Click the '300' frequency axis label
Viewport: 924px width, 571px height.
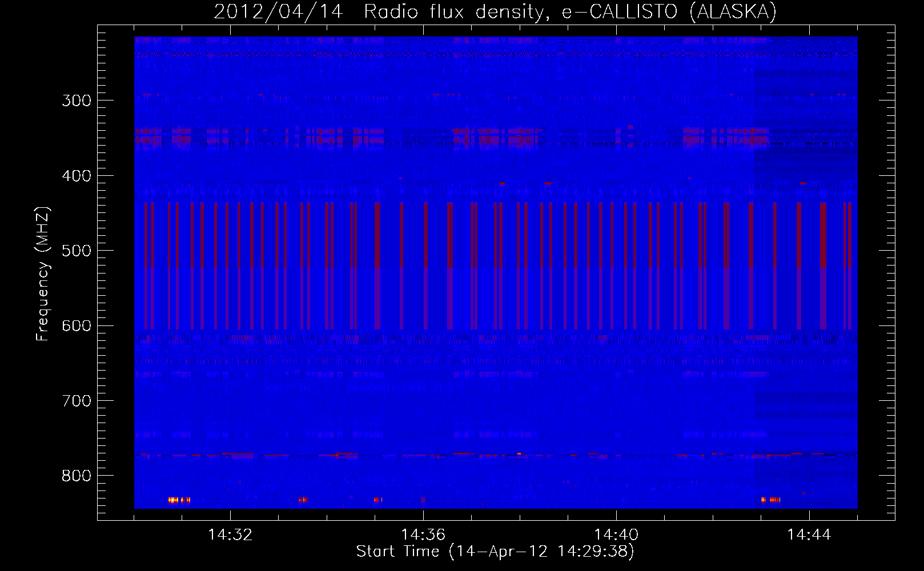coord(77,100)
